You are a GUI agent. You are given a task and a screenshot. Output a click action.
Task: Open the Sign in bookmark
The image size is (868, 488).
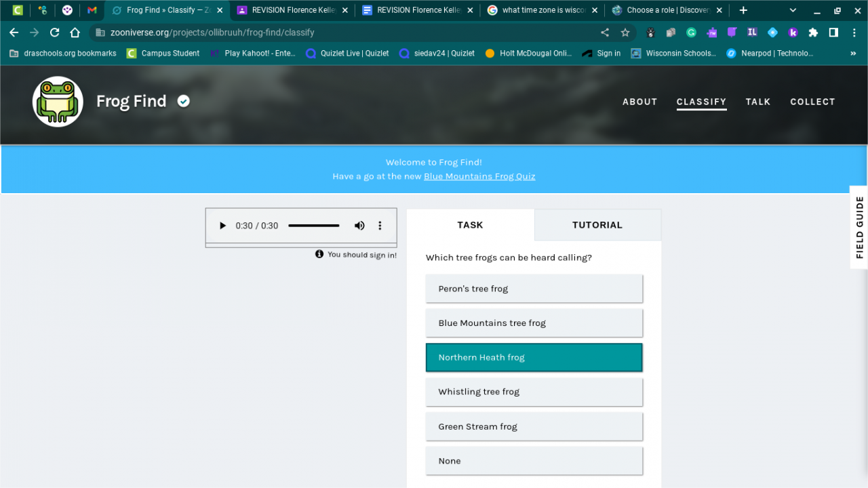[x=601, y=54]
